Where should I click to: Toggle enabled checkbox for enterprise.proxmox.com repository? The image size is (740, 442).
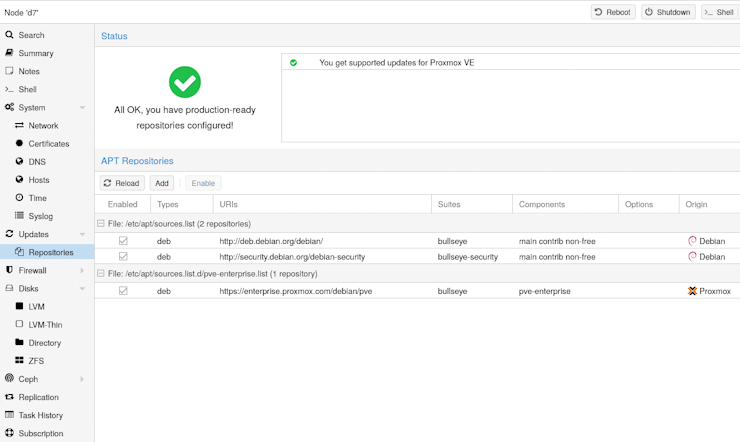123,291
